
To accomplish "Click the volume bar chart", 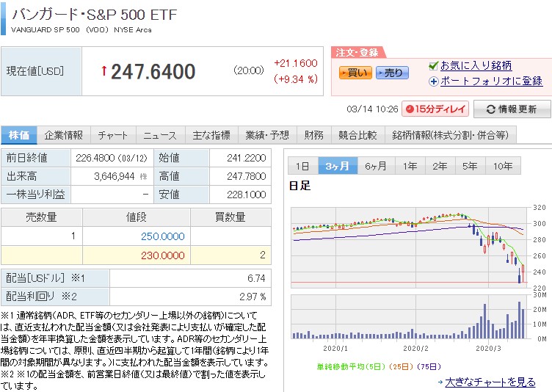I will coord(409,317).
